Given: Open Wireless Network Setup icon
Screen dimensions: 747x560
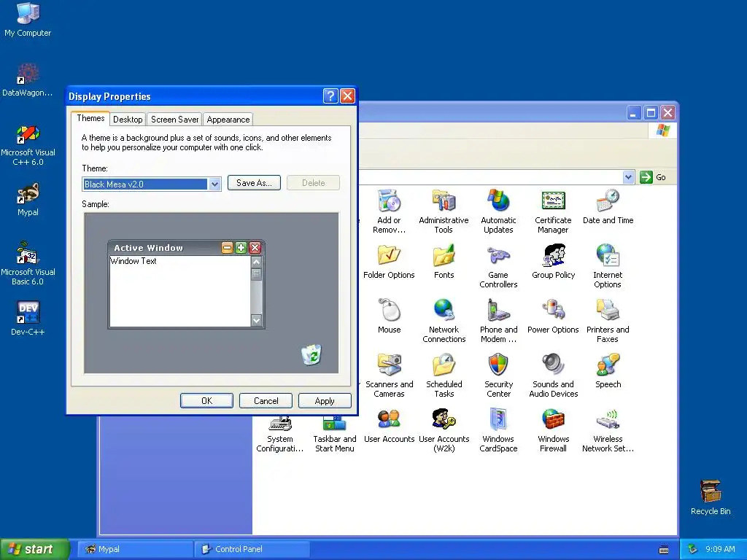Looking at the screenshot, I should (608, 430).
